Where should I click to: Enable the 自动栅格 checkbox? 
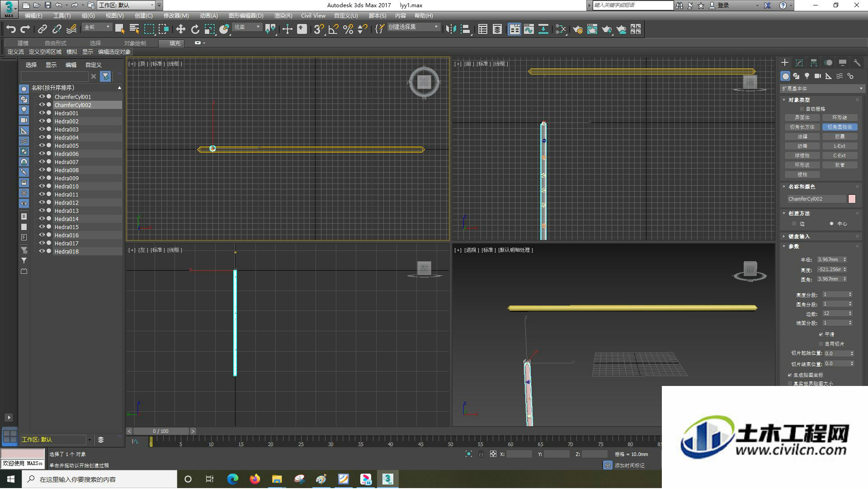point(802,109)
